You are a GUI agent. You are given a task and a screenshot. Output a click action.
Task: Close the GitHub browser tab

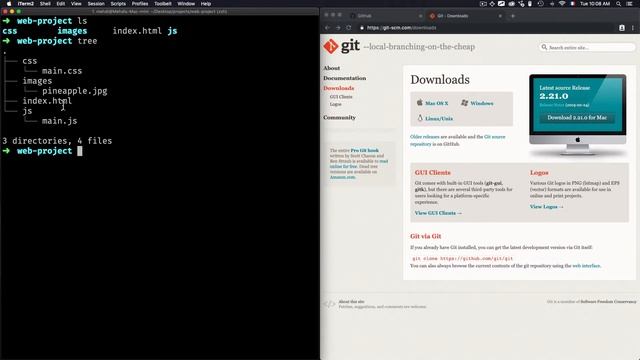420,16
